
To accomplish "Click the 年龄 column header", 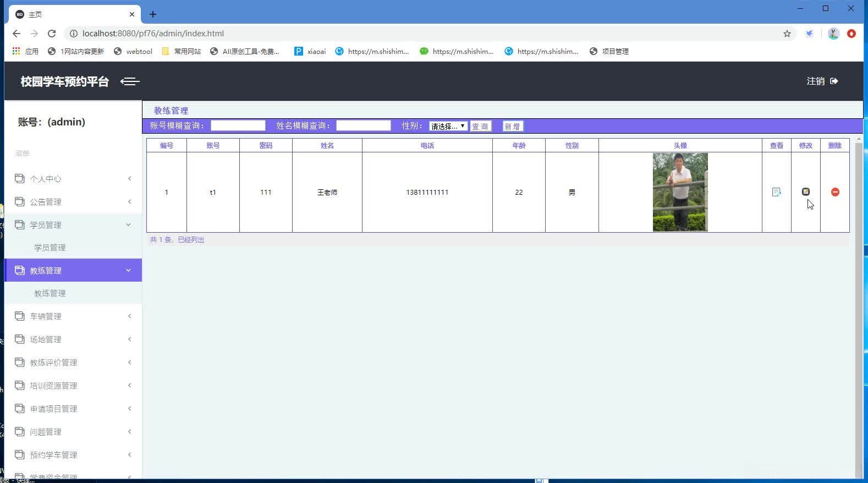I will [519, 145].
